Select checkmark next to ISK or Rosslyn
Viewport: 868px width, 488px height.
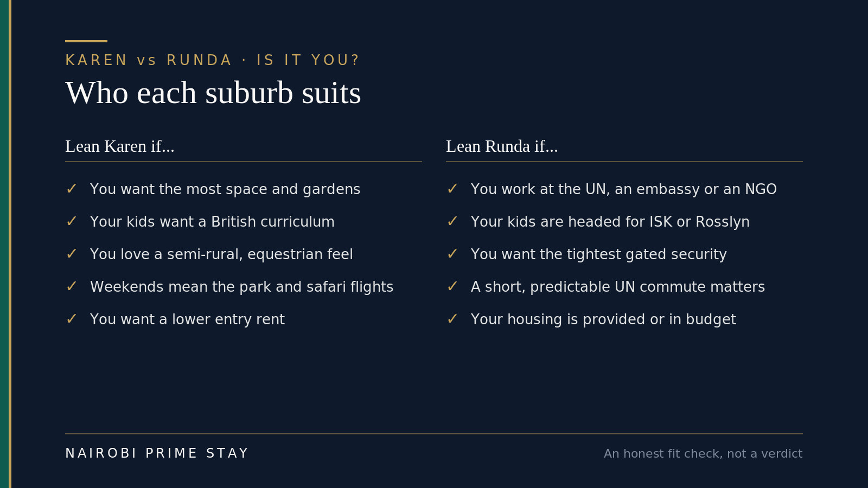click(x=452, y=222)
